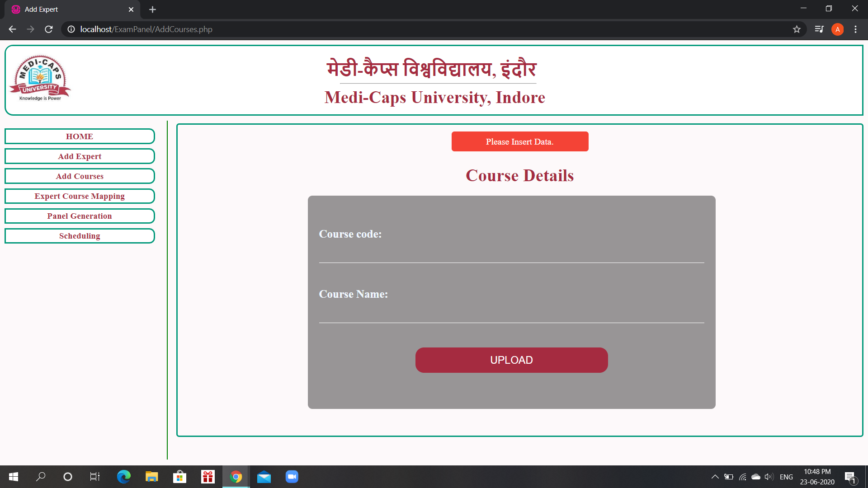The width and height of the screenshot is (868, 488).
Task: Select the Add Expert browser tab
Action: (x=68, y=9)
